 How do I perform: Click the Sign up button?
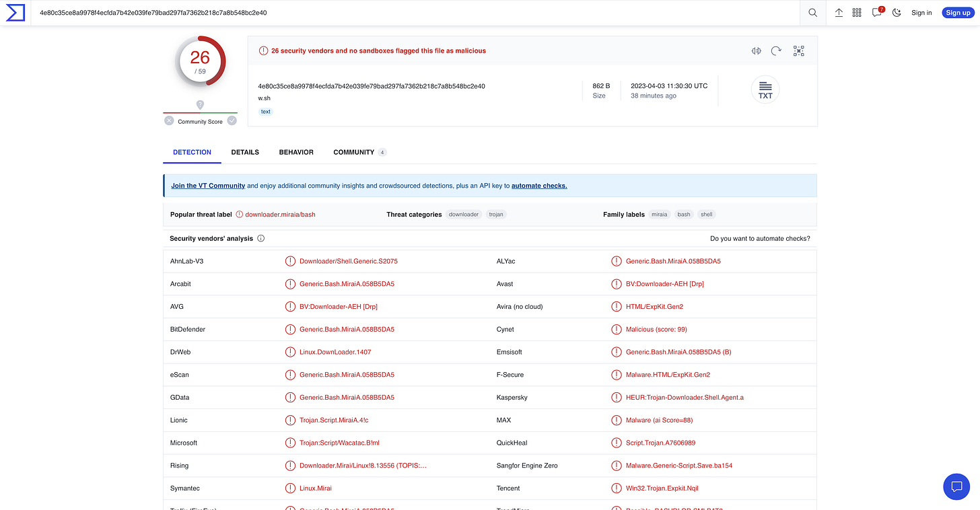tap(957, 13)
